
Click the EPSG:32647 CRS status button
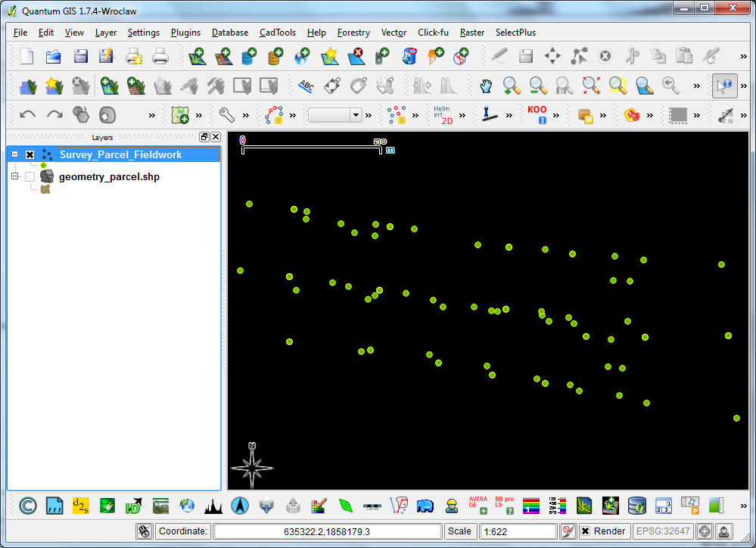point(663,531)
